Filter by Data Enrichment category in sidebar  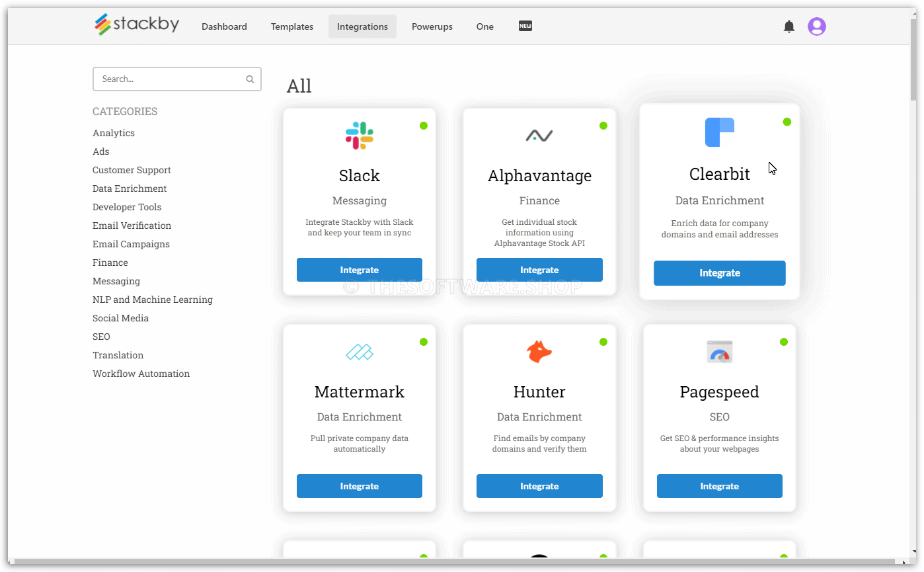130,188
